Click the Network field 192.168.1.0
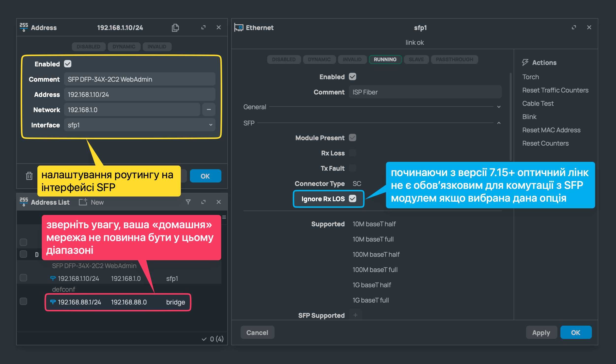This screenshot has width=616, height=364. pyautogui.click(x=132, y=109)
